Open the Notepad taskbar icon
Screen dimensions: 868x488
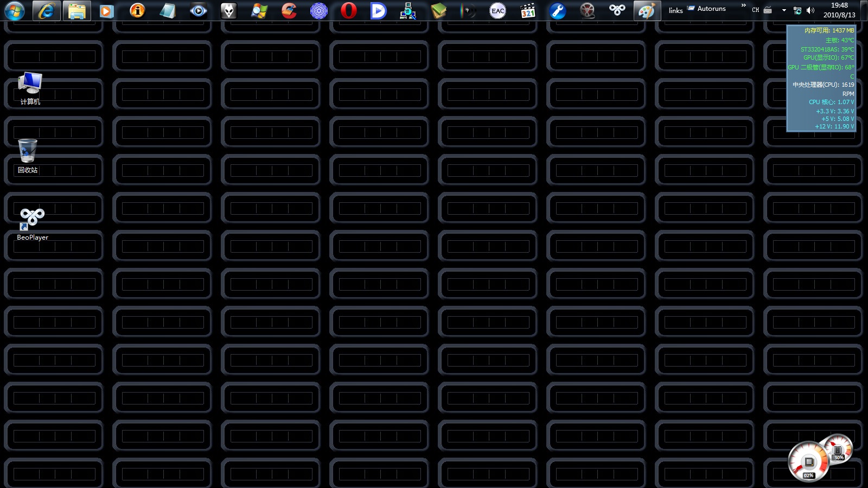click(x=168, y=10)
